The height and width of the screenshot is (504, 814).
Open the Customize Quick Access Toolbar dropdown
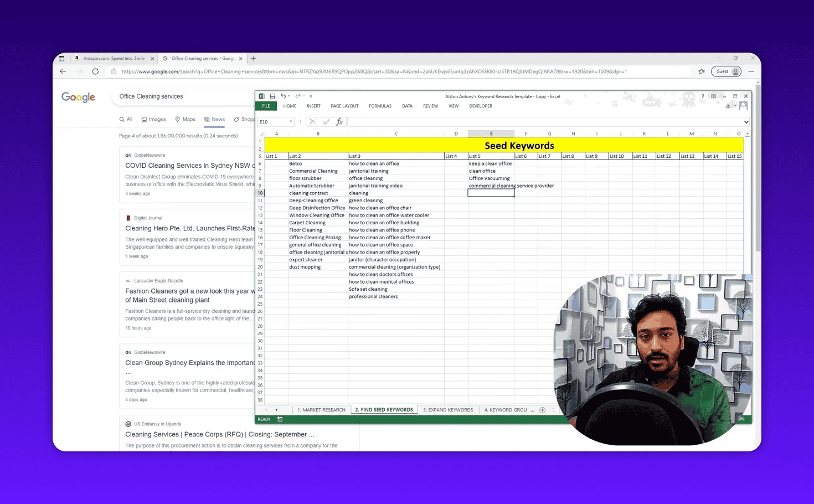tap(311, 96)
